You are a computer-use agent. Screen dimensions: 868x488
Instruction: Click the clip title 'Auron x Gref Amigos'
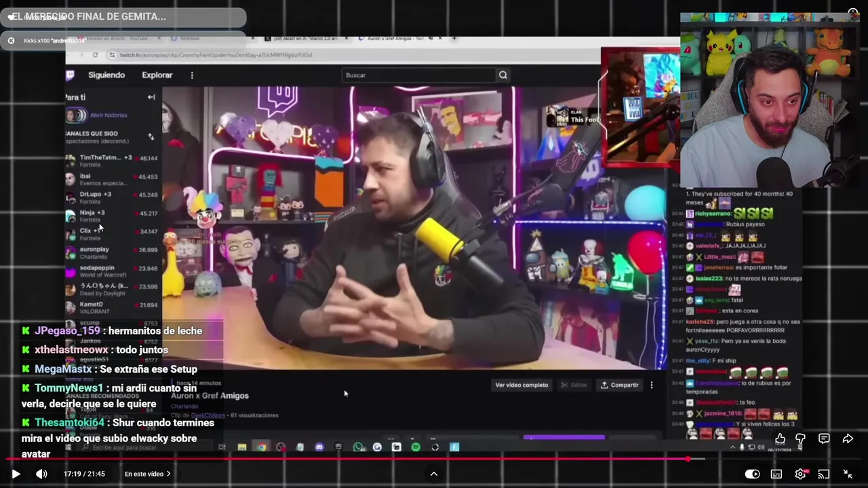coord(210,396)
